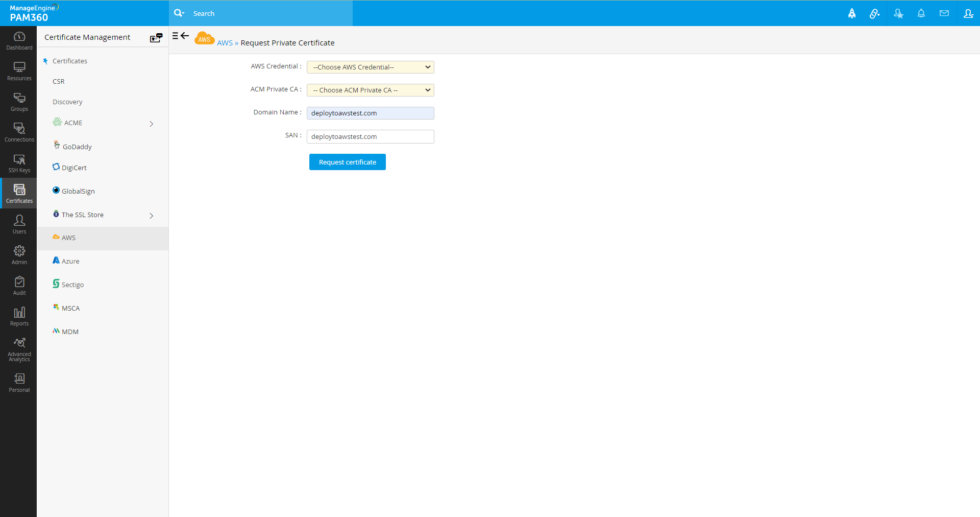The image size is (980, 517).
Task: Click the pinned Certificates pin icon
Action: click(x=45, y=61)
